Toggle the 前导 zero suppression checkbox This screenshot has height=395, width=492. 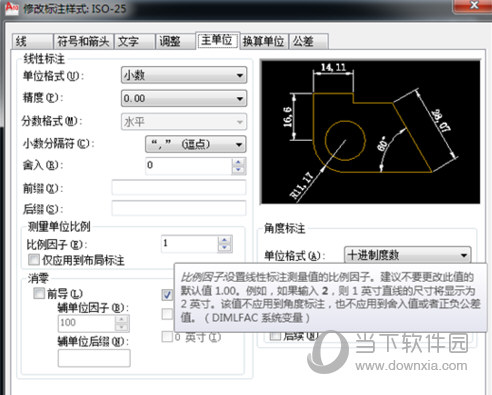pyautogui.click(x=39, y=293)
